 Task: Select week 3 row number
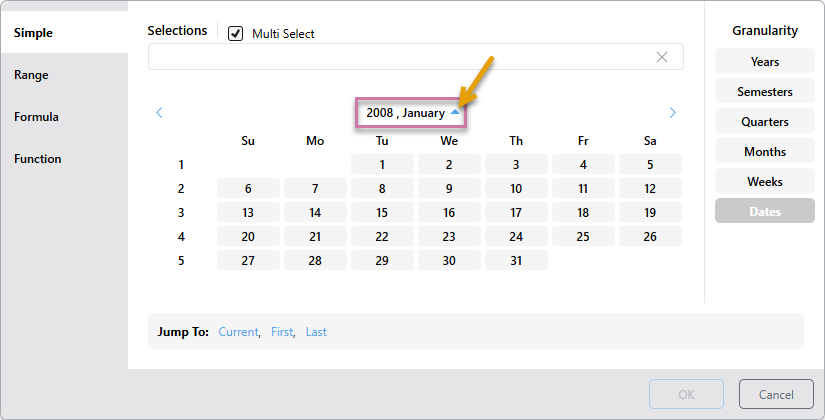[181, 212]
